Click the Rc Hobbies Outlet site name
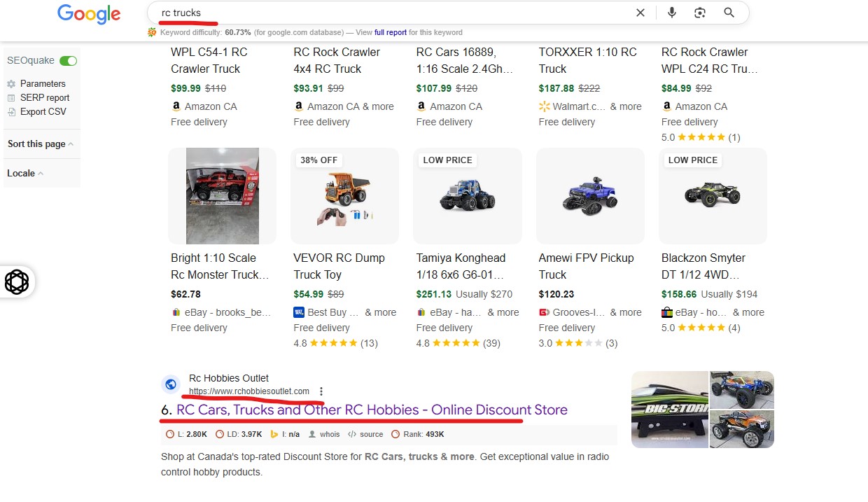This screenshot has width=868, height=502. pyautogui.click(x=229, y=379)
